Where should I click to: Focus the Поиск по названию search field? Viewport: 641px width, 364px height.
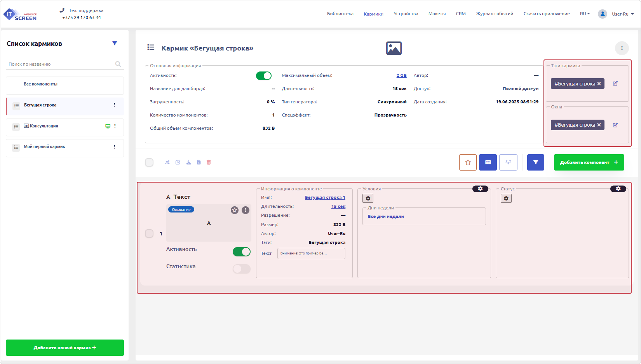tap(60, 64)
